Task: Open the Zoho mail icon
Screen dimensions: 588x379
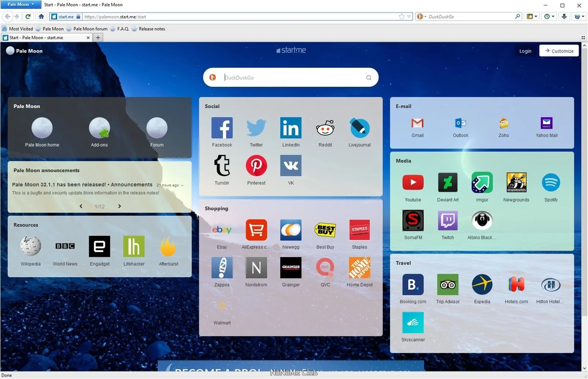Action: click(x=504, y=123)
